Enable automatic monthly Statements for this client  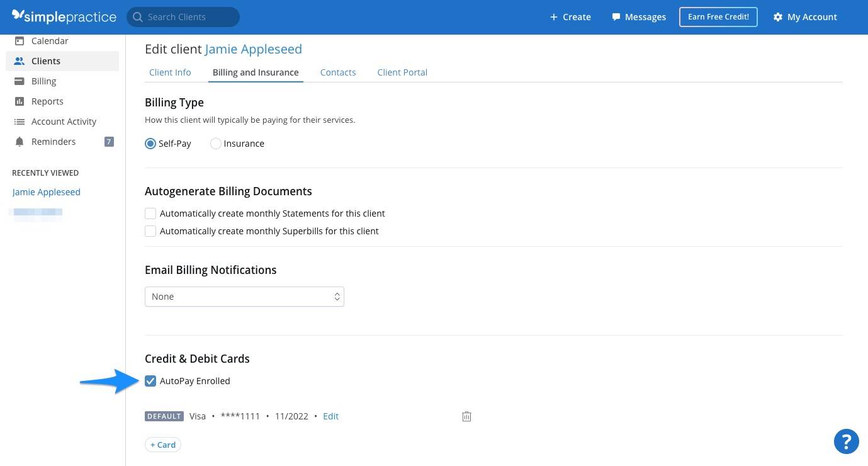150,213
